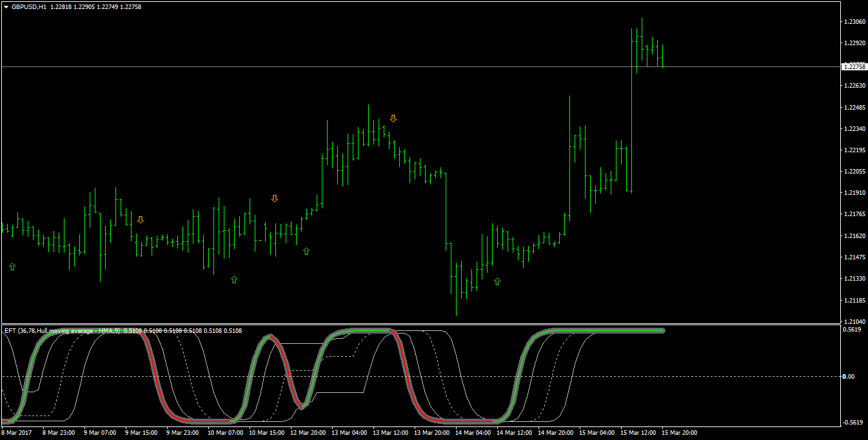
Task: Select the thick green EFT line at top right
Action: click(x=606, y=330)
